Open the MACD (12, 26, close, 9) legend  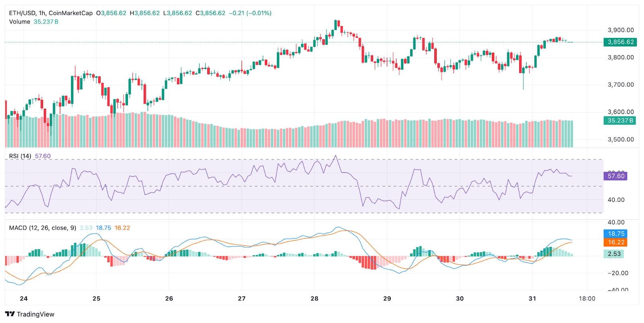(43, 228)
